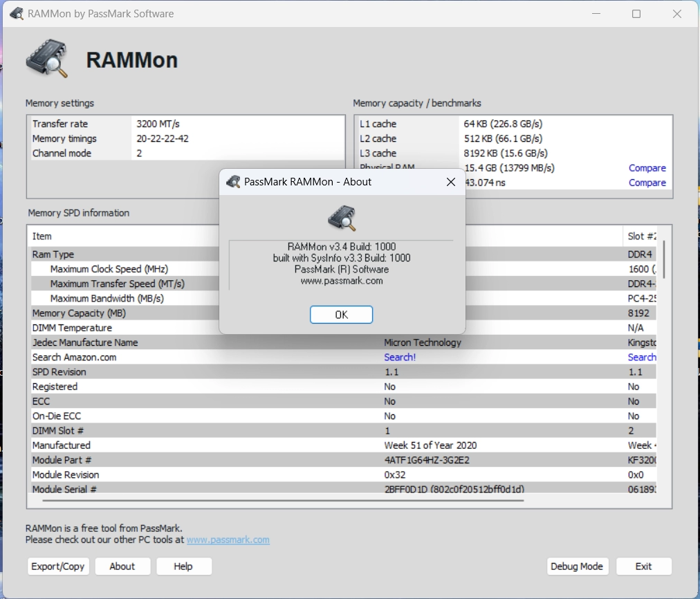
Task: Close the PassMark RAMMon About dialog
Action: click(451, 182)
